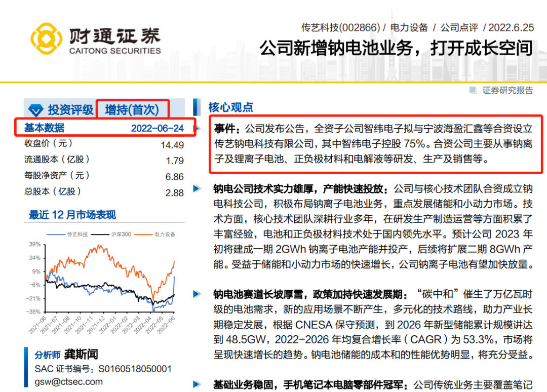
Task: Click the floating shares value 1.79
Action: (175, 161)
